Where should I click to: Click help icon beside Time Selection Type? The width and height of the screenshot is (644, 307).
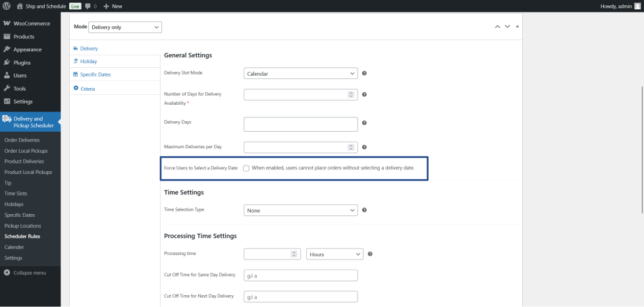(x=364, y=210)
